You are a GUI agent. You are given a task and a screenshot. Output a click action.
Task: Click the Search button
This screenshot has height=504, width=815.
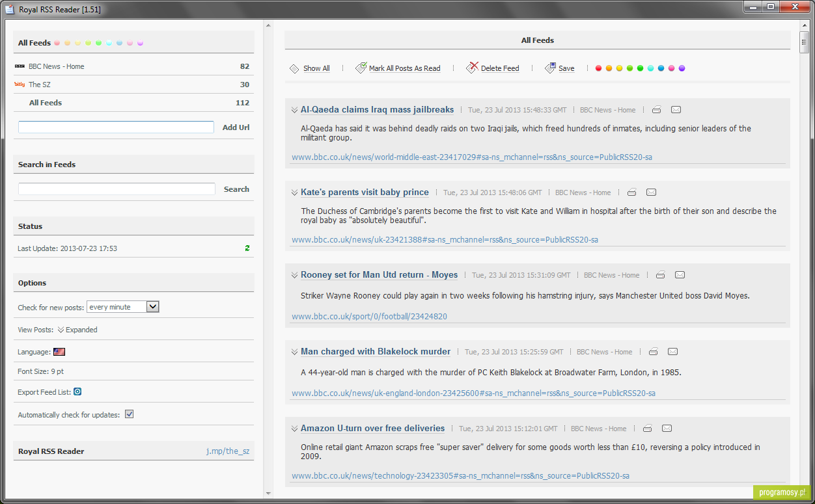pos(236,189)
